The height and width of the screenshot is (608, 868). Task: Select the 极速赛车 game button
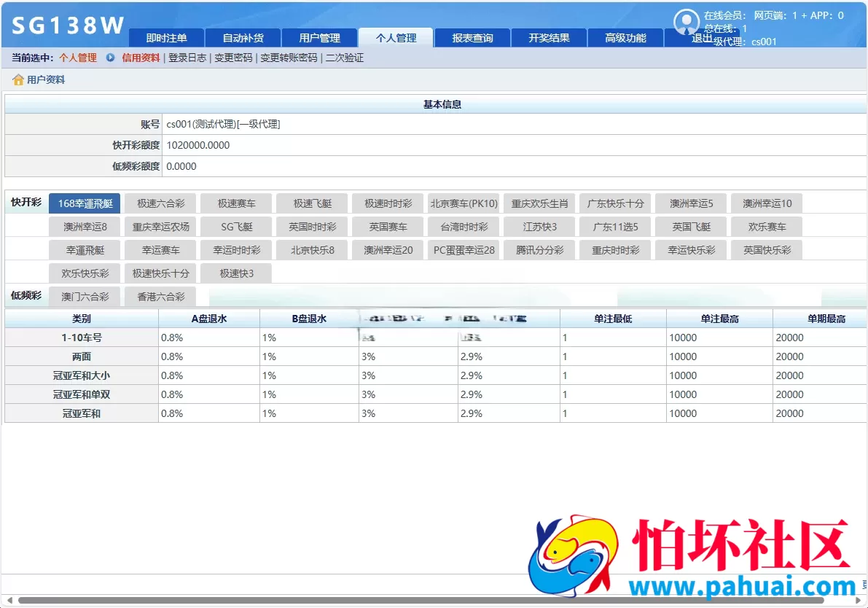(236, 203)
